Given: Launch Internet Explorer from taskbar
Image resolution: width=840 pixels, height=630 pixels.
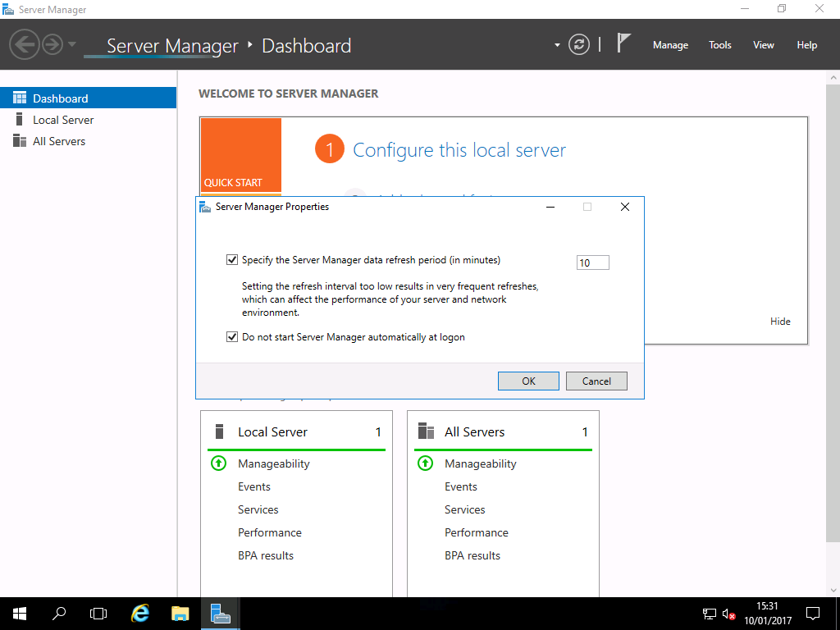Looking at the screenshot, I should coord(140,614).
